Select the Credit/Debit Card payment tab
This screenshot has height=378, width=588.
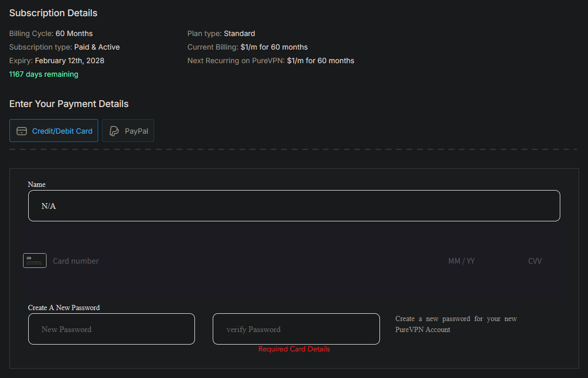click(x=54, y=131)
